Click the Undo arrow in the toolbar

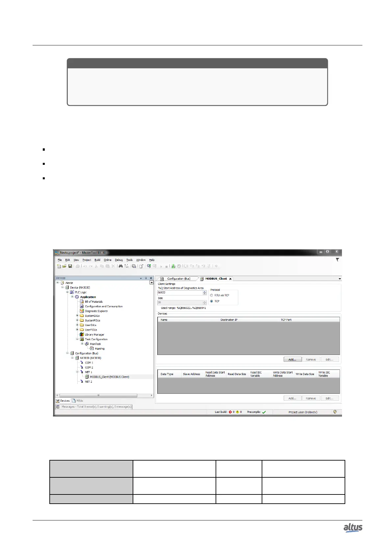85,266
